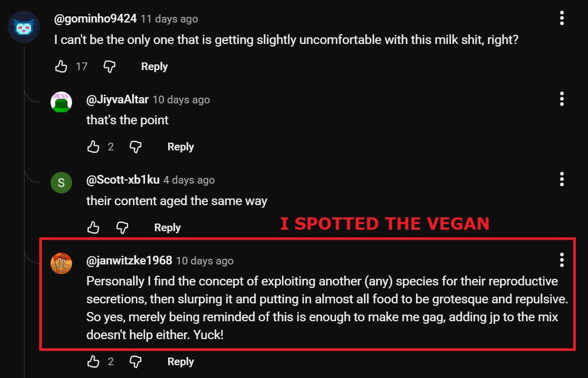
Task: Click @JiyvaAltar's green profile avatar
Action: tap(61, 102)
